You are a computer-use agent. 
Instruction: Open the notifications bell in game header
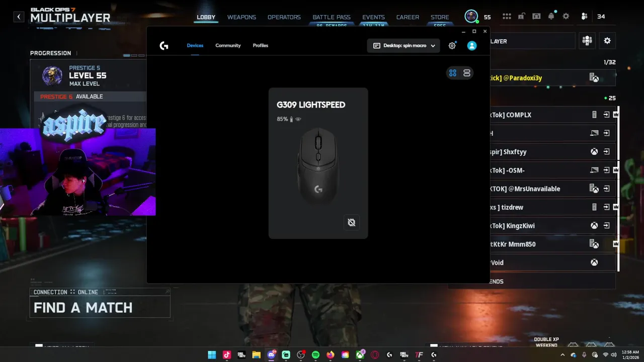coord(551,17)
